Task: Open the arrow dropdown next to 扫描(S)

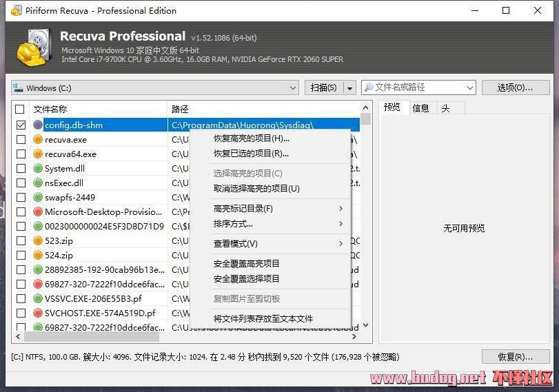Action: click(x=349, y=88)
